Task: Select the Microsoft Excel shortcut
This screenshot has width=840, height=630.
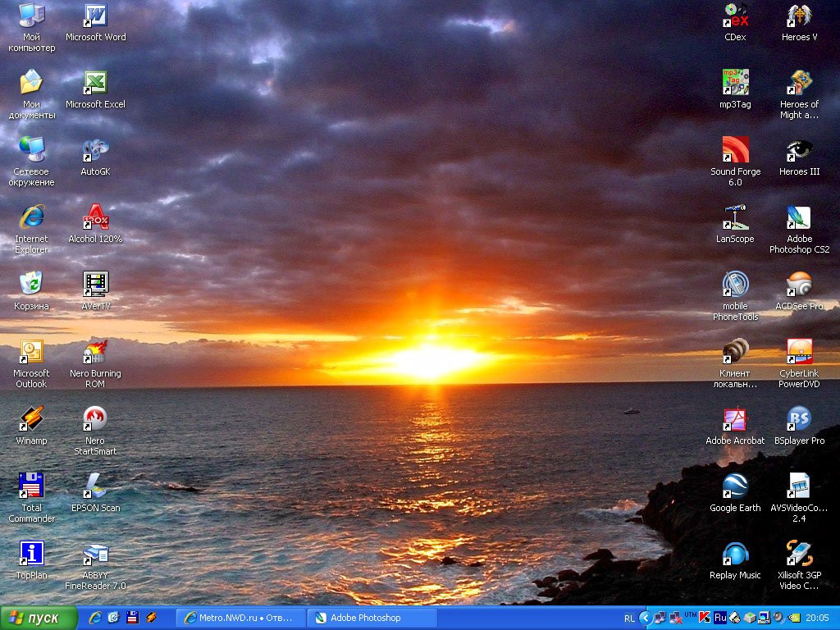Action: tap(95, 84)
